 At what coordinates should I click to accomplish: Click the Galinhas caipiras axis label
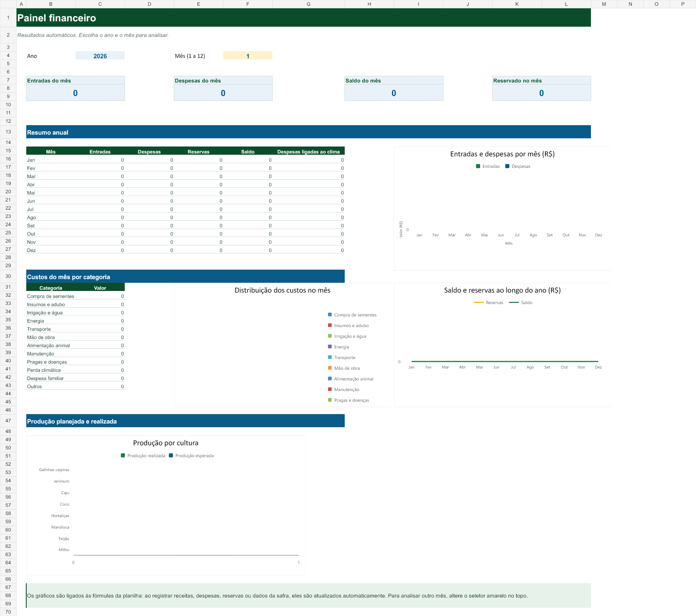54,469
